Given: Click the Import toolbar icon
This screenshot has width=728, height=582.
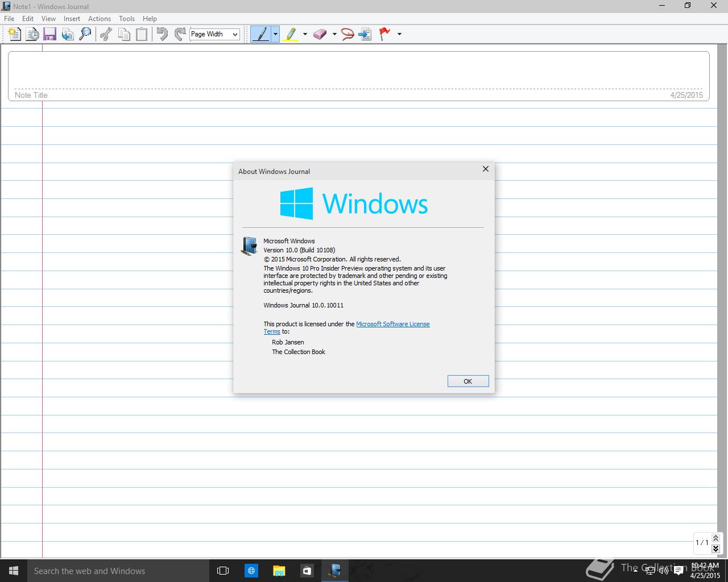Looking at the screenshot, I should (x=68, y=34).
